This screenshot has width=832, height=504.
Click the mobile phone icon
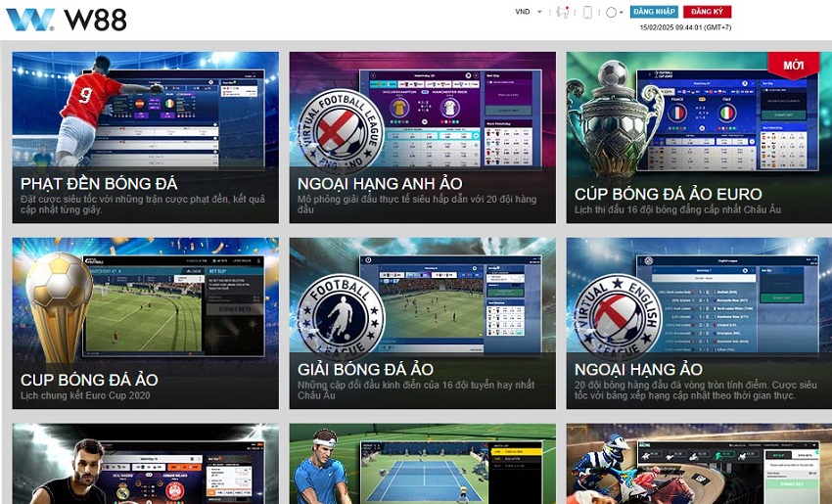[x=587, y=12]
